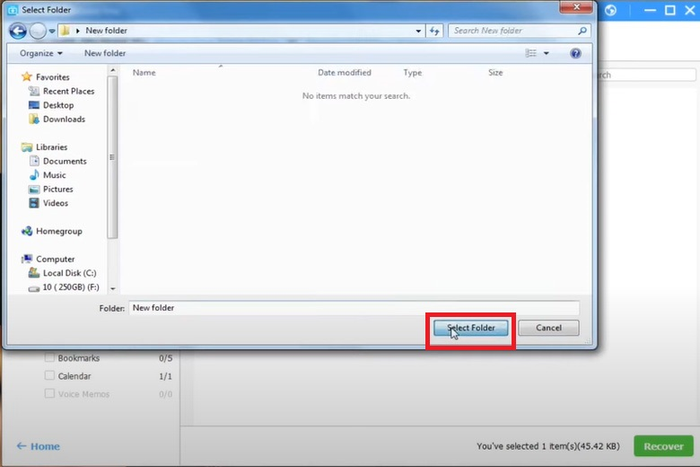Open Downloads in the Favorites list
Viewport: 700px width, 467px height.
(63, 119)
